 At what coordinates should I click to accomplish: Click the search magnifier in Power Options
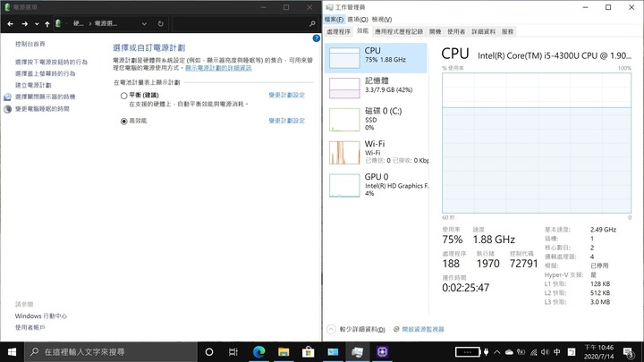point(312,24)
